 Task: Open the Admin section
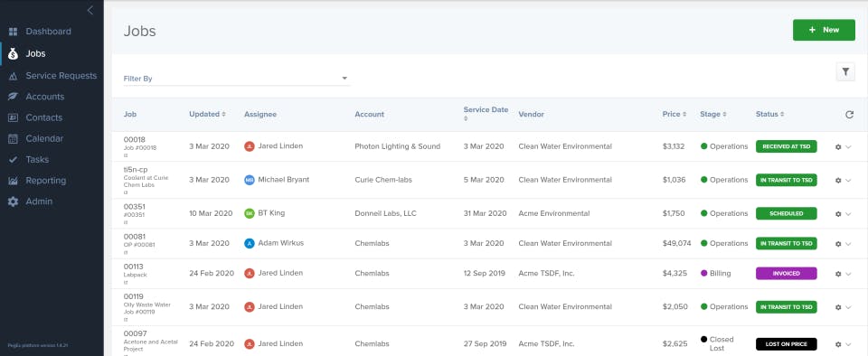click(39, 201)
